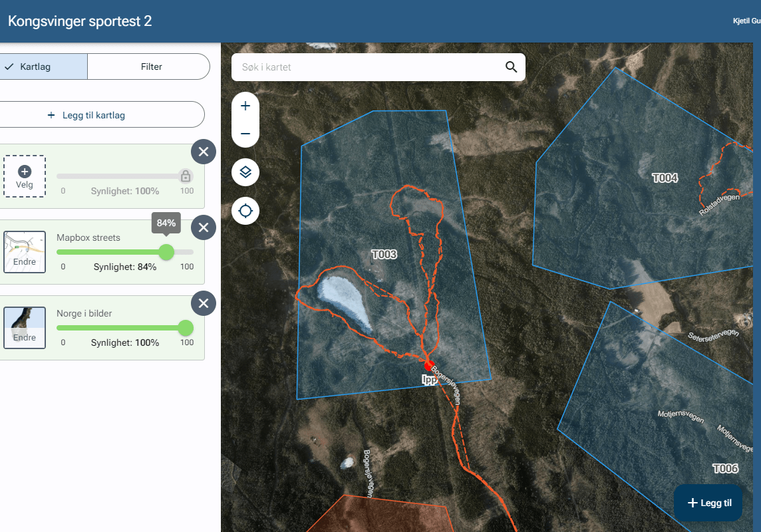Screen dimensions: 761x532
Task: Click the lock icon on first slider
Action: click(186, 176)
